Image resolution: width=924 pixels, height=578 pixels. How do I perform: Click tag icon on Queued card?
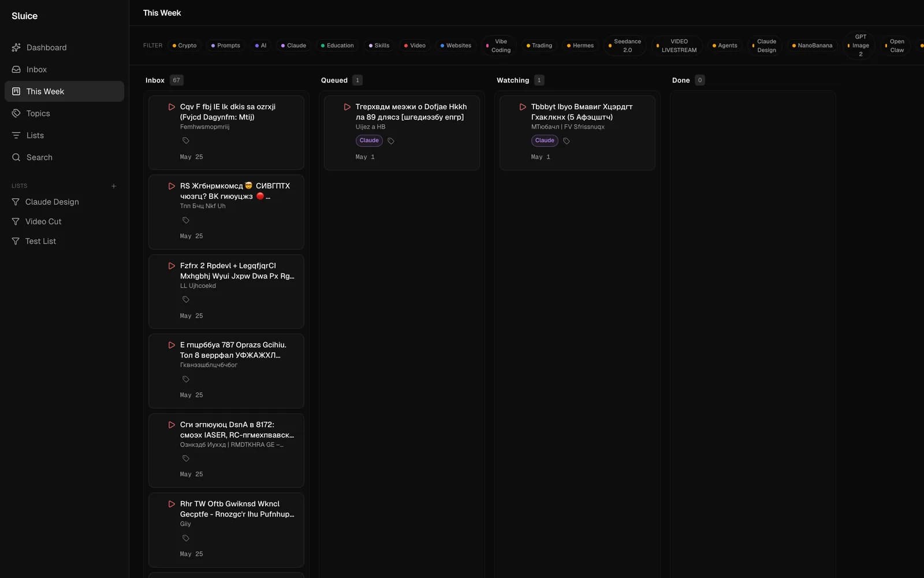[x=391, y=141]
